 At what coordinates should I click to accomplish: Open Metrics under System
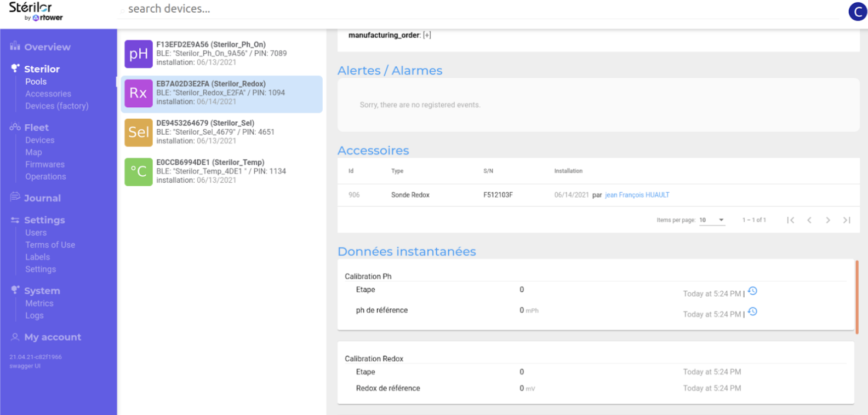tap(39, 303)
